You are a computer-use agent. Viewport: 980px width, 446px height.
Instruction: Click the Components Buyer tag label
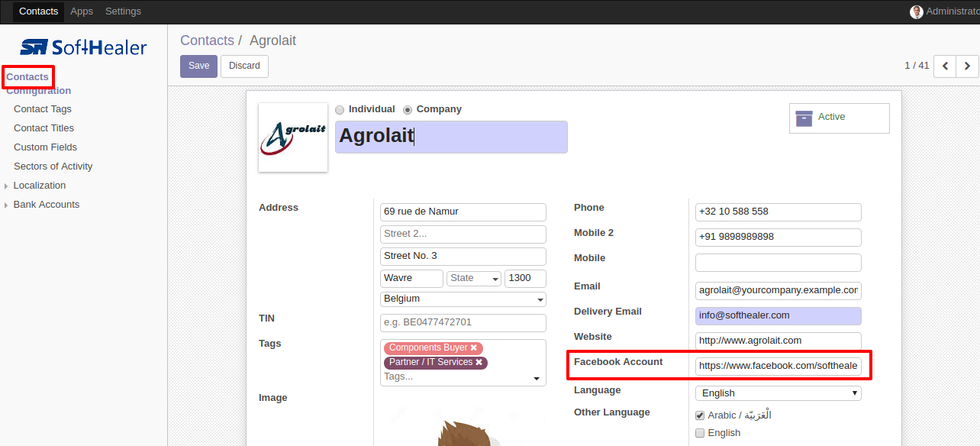(x=428, y=348)
